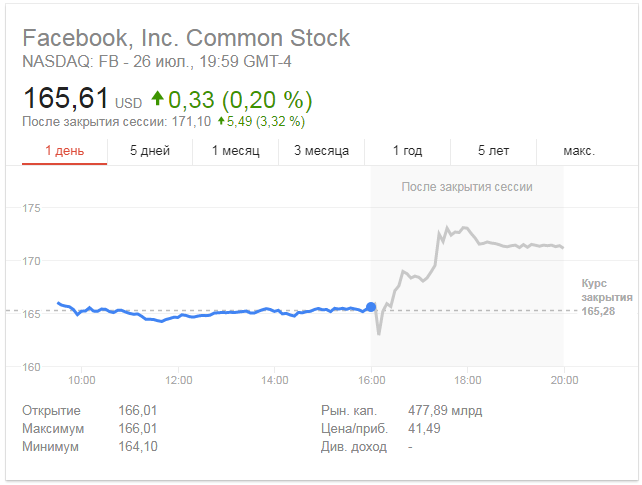Click the "Цена/приб." value 41,49

coord(426,429)
